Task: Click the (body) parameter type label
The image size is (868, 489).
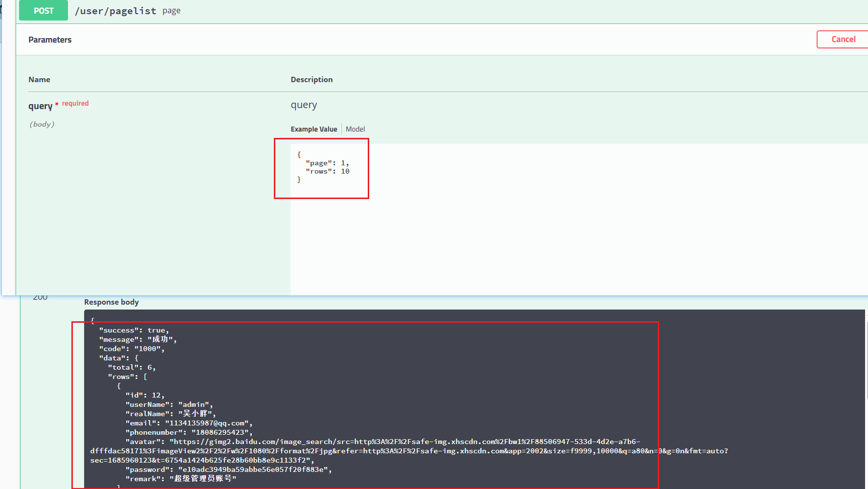Action: click(42, 124)
